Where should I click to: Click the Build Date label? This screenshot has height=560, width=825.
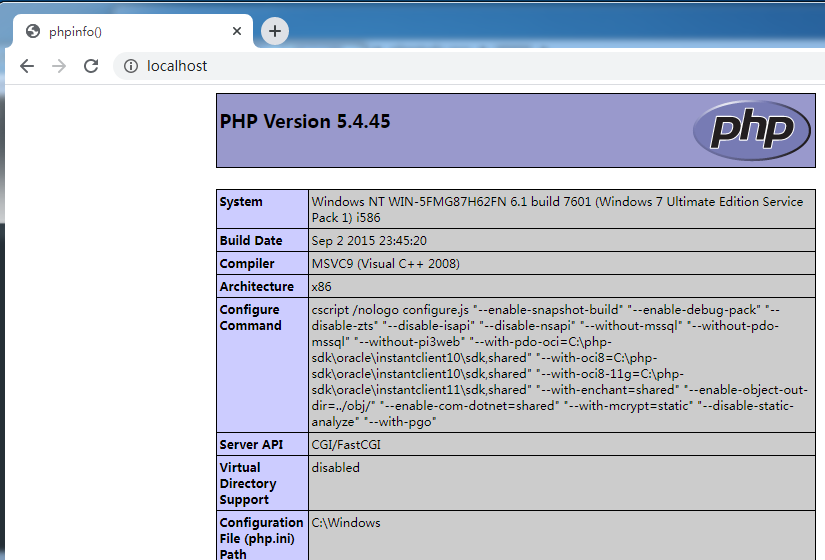point(251,241)
